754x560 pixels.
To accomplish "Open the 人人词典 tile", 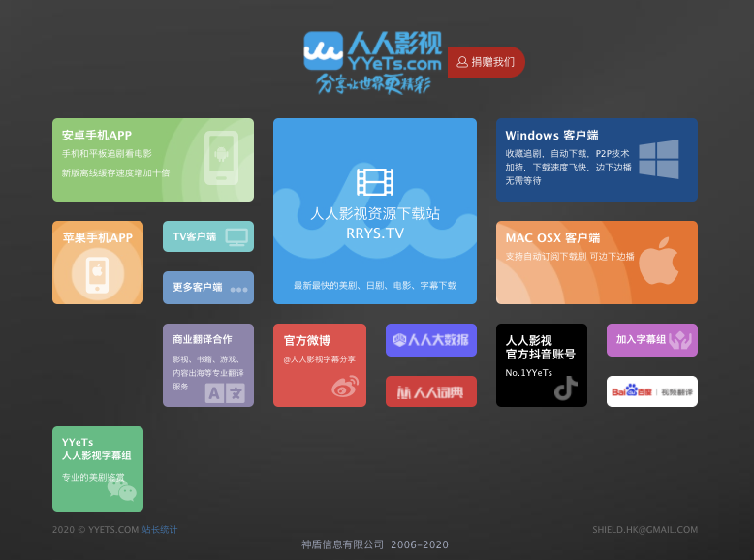I will tap(431, 391).
